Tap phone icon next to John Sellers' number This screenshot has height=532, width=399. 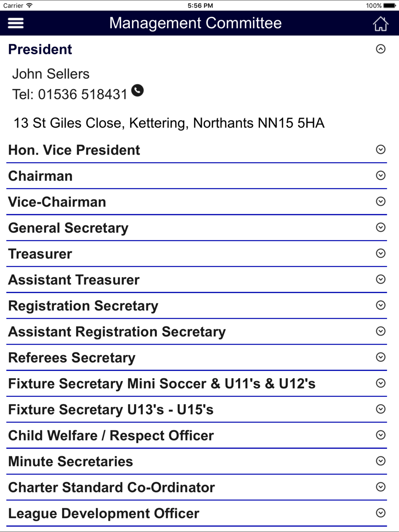(x=137, y=91)
